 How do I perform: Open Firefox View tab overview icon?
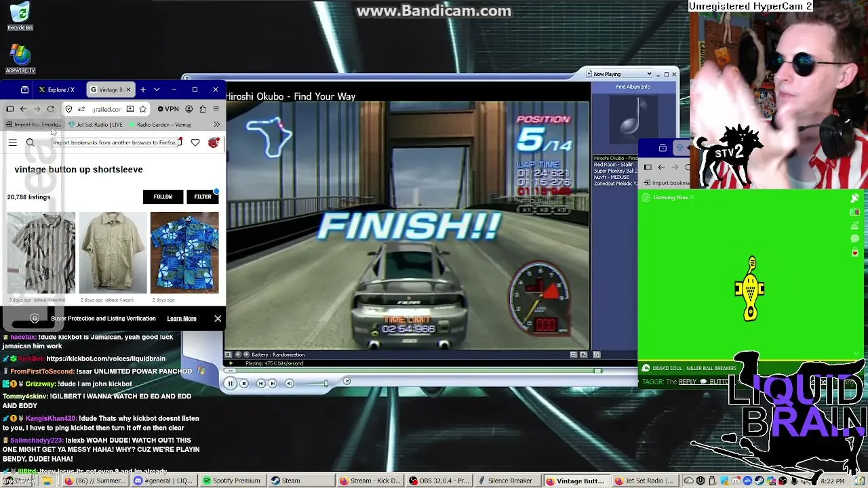[x=24, y=89]
